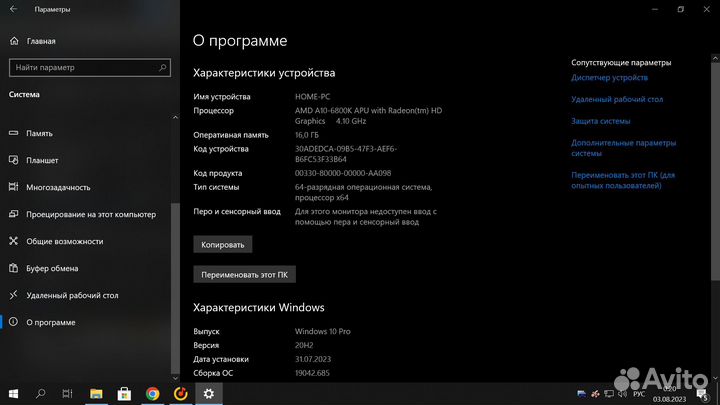
Task: Click the main page scrollbar up arrow
Action: (x=715, y=58)
